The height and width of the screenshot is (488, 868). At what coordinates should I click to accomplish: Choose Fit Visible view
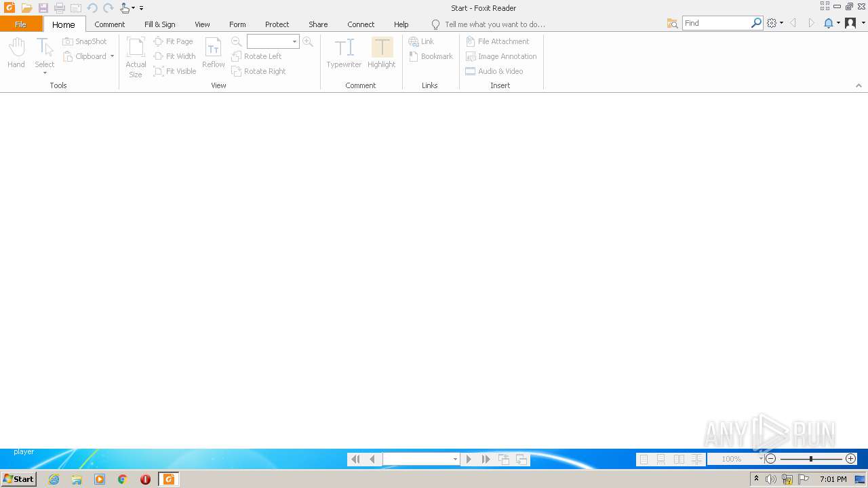(x=175, y=71)
